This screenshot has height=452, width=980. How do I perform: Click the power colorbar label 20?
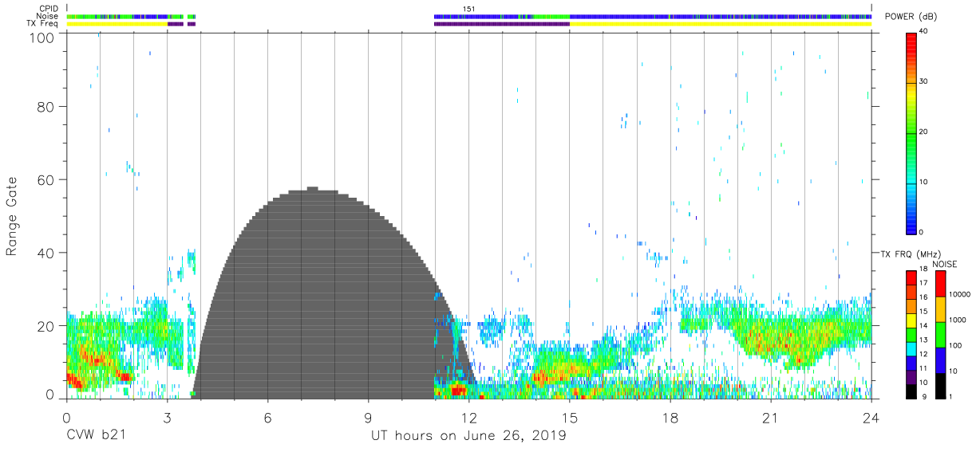(x=925, y=132)
